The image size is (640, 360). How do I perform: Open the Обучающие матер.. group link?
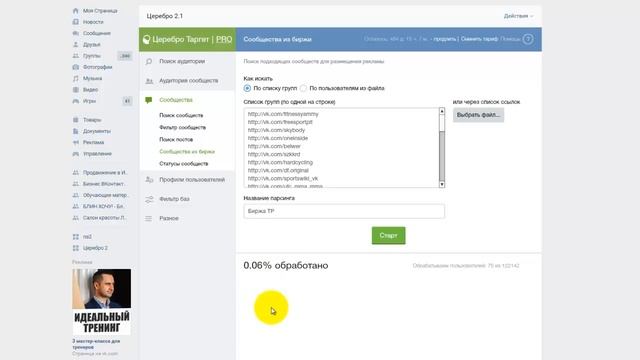[x=106, y=196]
